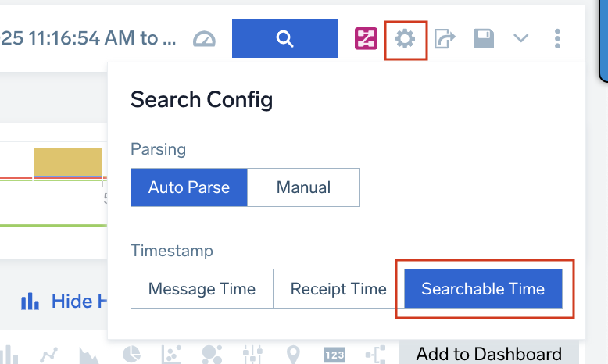Close Search Config via gear icon
The width and height of the screenshot is (608, 364).
point(405,37)
